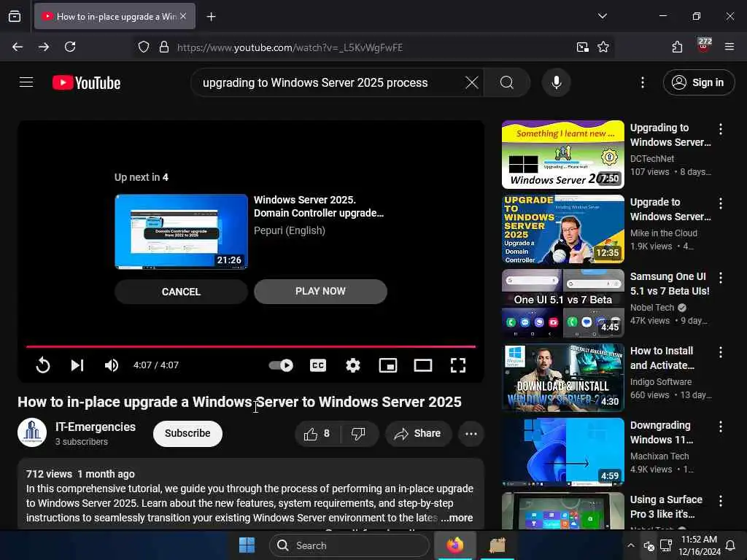Enter full screen mode
The image size is (747, 560).
pos(458,365)
